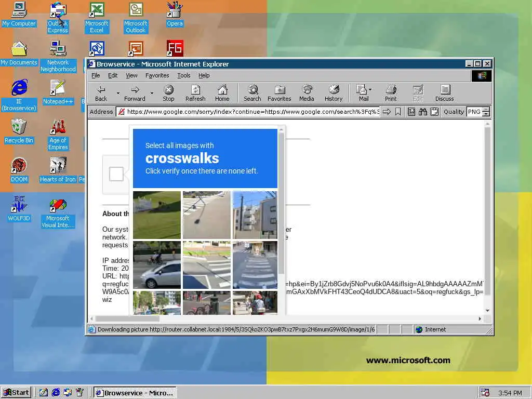Image resolution: width=532 pixels, height=399 pixels.
Task: Click the Mail toolbar button
Action: click(362, 94)
